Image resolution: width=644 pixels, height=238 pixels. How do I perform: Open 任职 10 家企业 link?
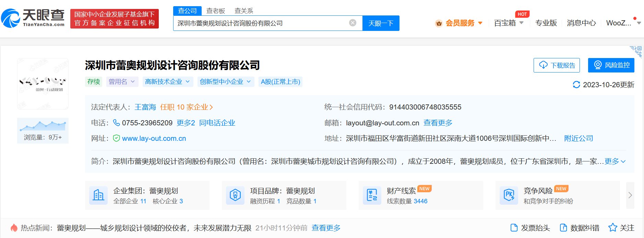187,107
